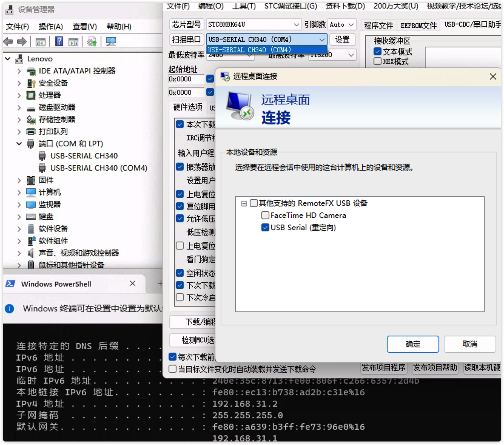Toggle the 每次下载前 checkbox
This screenshot has height=445, width=504.
click(173, 357)
